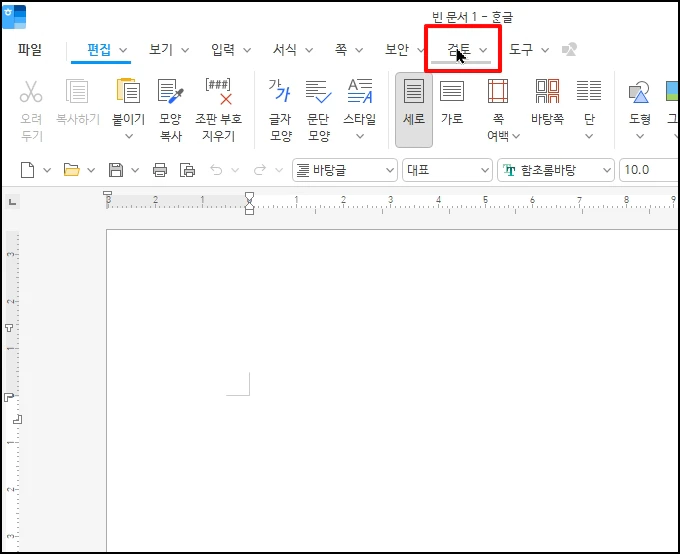Click the Paste (붙이기) icon

(128, 91)
